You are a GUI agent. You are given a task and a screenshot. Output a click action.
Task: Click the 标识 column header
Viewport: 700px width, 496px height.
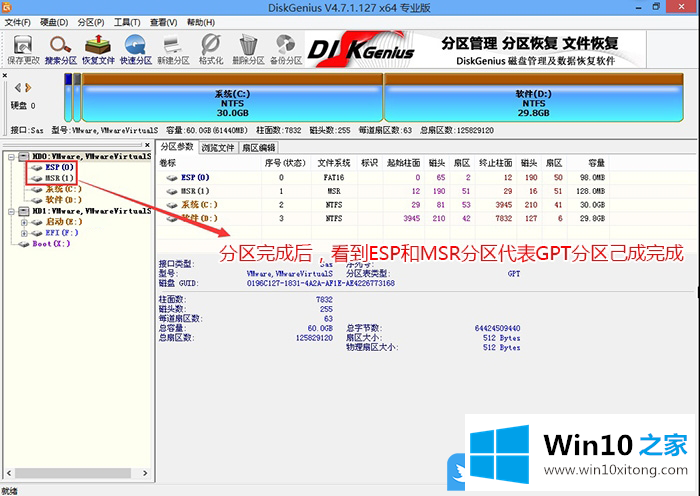(370, 163)
